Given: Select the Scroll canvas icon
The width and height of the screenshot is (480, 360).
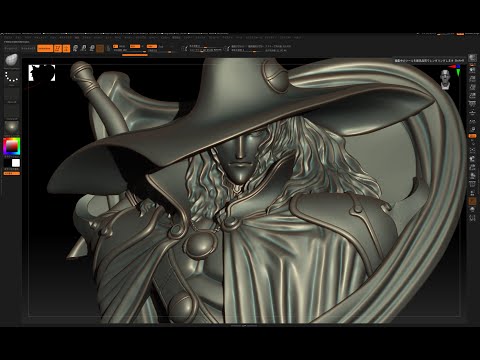Looking at the screenshot, I should point(472,70).
